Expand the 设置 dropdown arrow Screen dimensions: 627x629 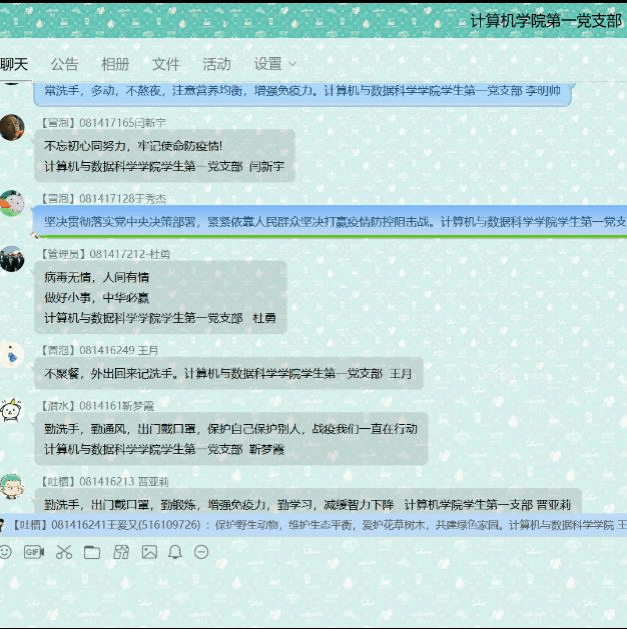click(293, 64)
